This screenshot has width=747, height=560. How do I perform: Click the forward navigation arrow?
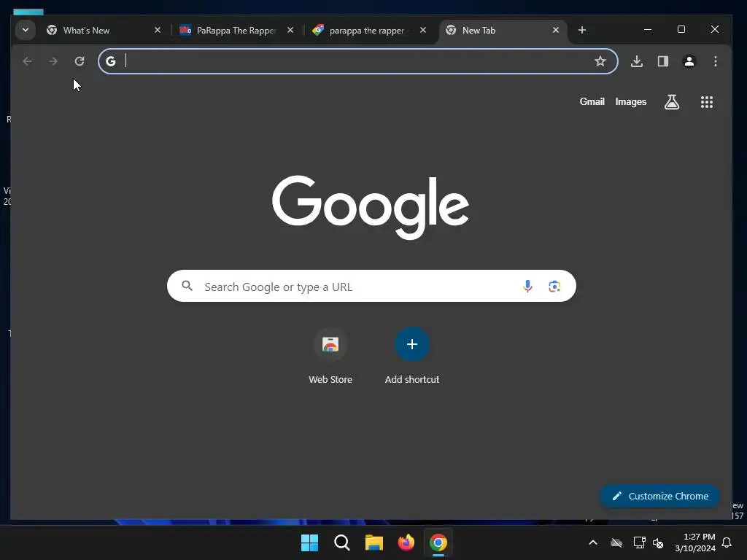tap(53, 61)
